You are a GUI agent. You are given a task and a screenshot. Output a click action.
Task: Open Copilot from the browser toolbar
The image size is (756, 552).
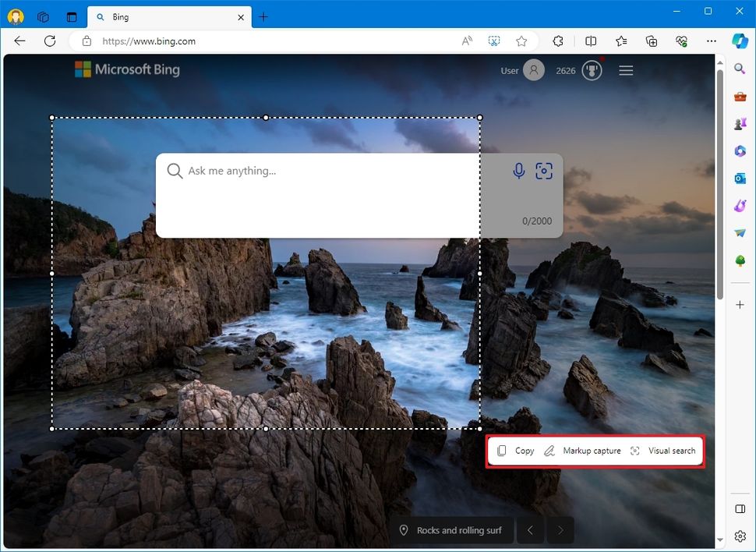738,41
